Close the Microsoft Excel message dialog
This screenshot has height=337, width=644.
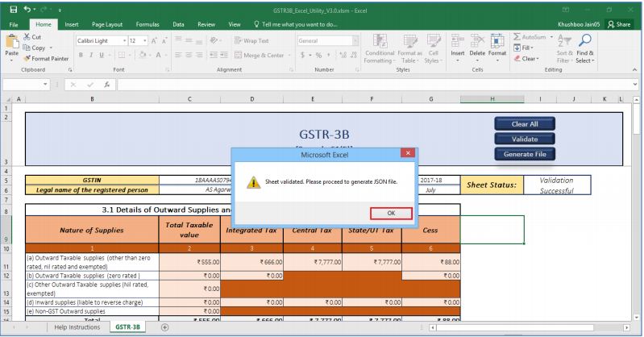pos(408,153)
